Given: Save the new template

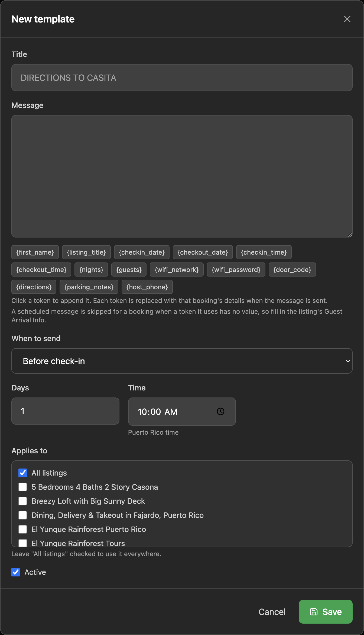Looking at the screenshot, I should click(326, 612).
